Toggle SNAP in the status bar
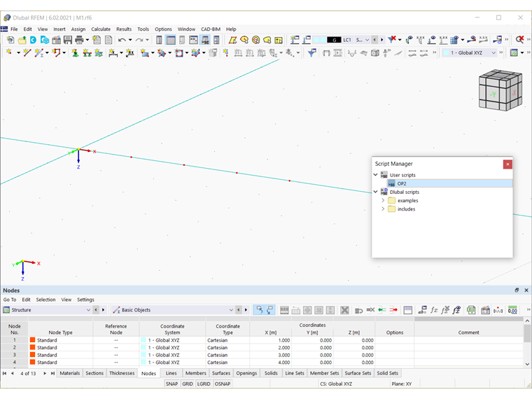This screenshot has width=532, height=399. click(171, 384)
